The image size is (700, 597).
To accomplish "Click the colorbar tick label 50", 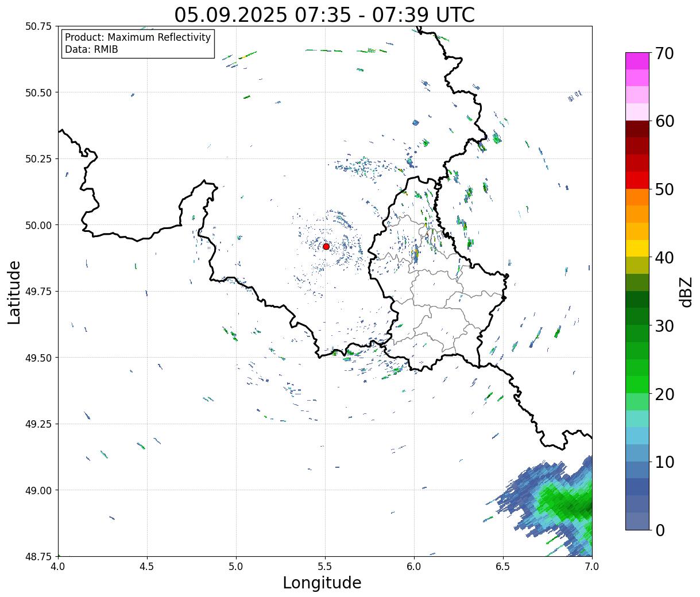I will pyautogui.click(x=664, y=189).
